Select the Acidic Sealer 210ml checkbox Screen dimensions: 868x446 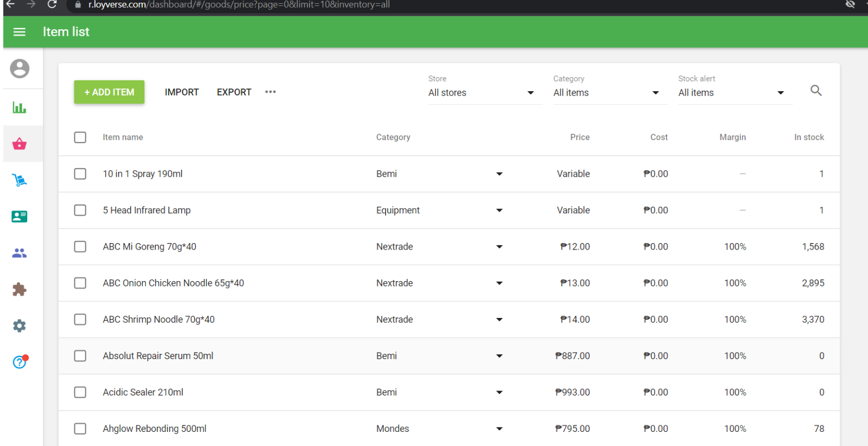click(x=80, y=392)
